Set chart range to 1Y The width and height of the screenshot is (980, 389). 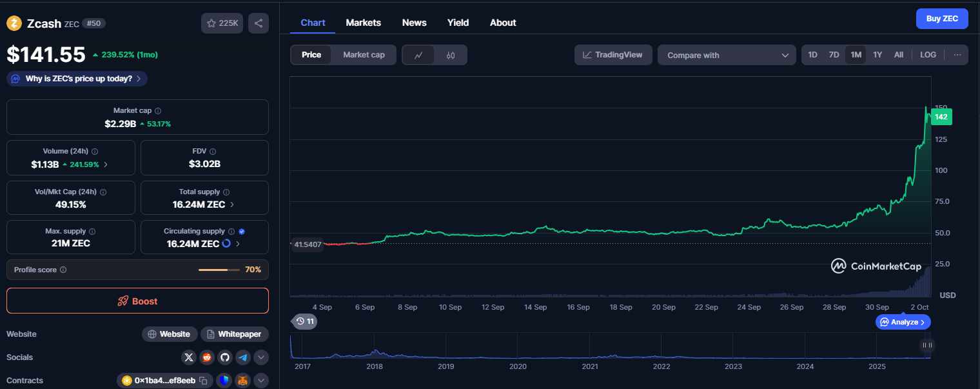point(877,55)
